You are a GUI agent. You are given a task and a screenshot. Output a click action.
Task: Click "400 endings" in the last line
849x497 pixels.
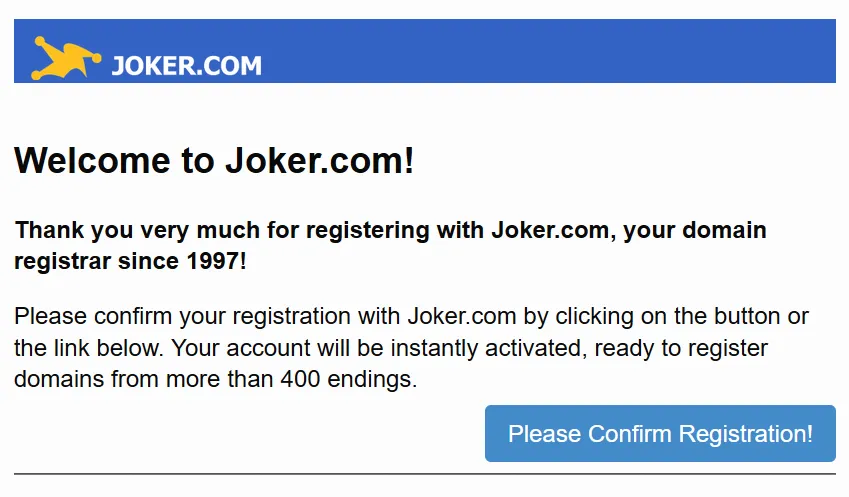pyautogui.click(x=348, y=380)
